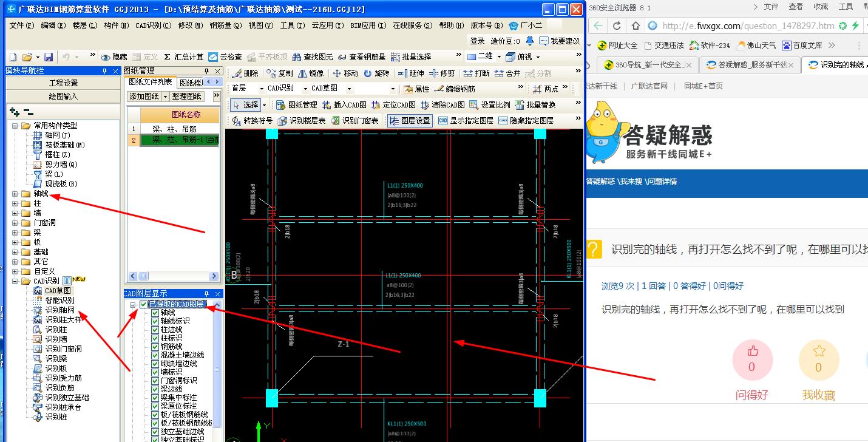Select the 打断 break tool
The width and height of the screenshot is (868, 442).
pos(476,73)
